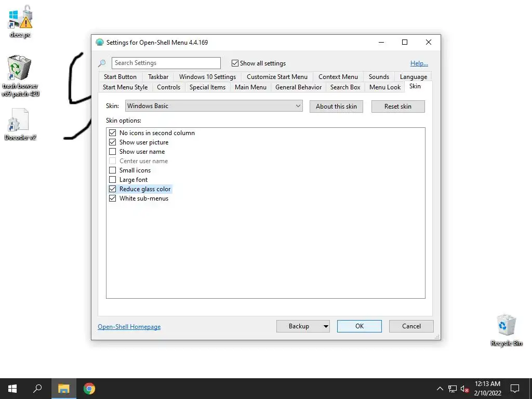The width and height of the screenshot is (532, 399).
Task: Open the Open-Shell Homepage link
Action: coord(129,326)
